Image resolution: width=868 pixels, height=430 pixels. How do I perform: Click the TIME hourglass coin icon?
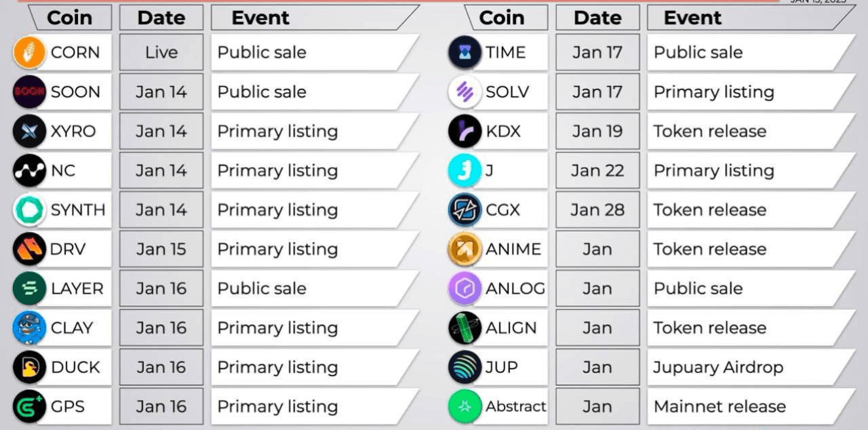coord(465,52)
